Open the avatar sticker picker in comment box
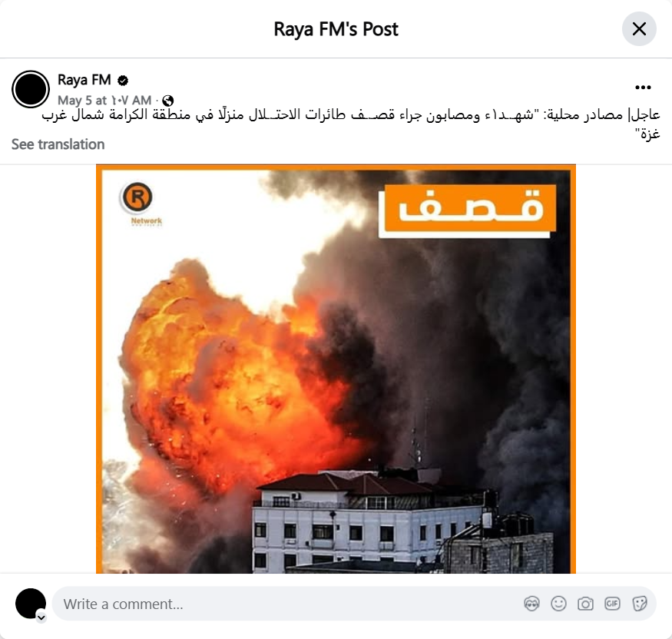Image resolution: width=672 pixels, height=639 pixels. tap(532, 604)
